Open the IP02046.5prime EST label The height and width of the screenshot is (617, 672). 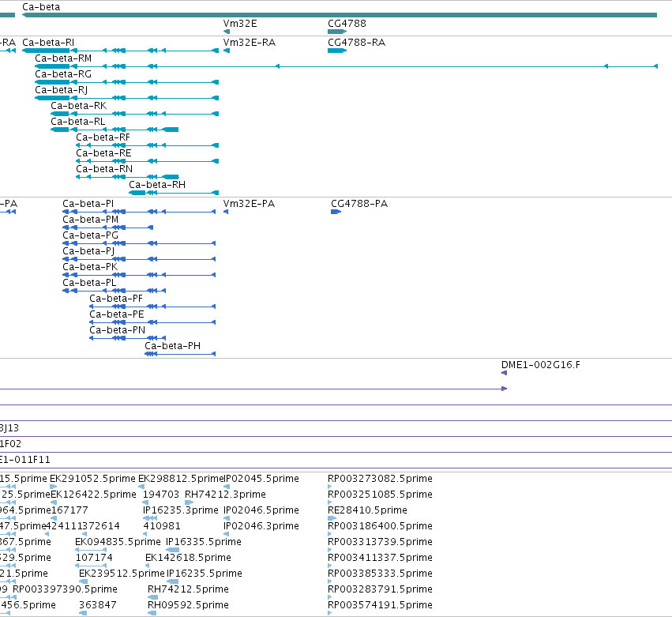261,510
